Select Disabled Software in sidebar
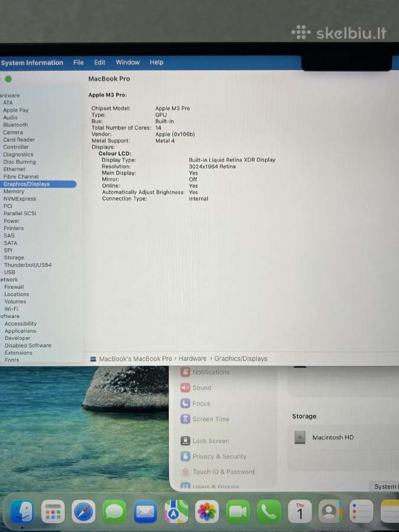 (x=28, y=345)
